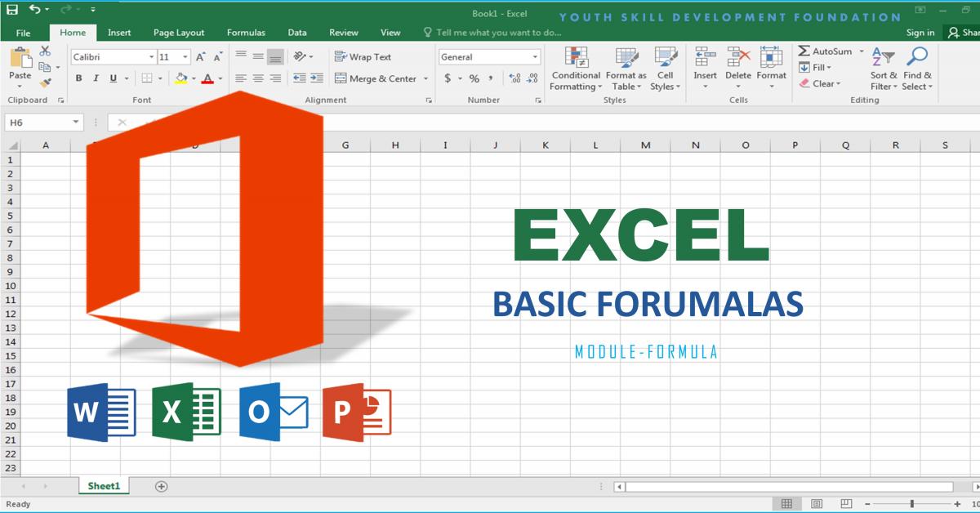The height and width of the screenshot is (513, 980).
Task: Open Conditional Formatting options
Action: pos(576,69)
